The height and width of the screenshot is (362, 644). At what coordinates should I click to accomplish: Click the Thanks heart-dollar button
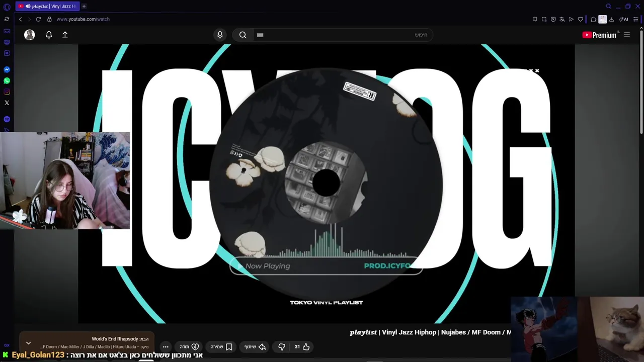pos(189,346)
